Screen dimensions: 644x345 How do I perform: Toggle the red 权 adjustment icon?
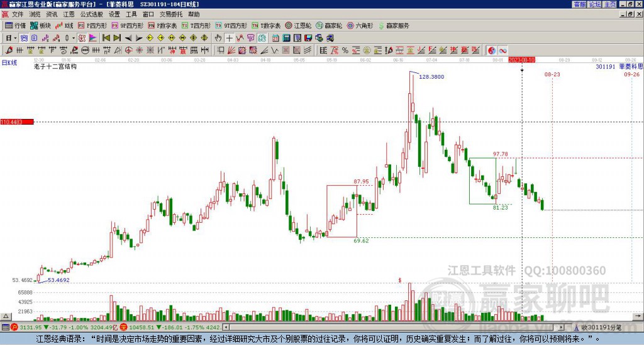tap(82, 38)
